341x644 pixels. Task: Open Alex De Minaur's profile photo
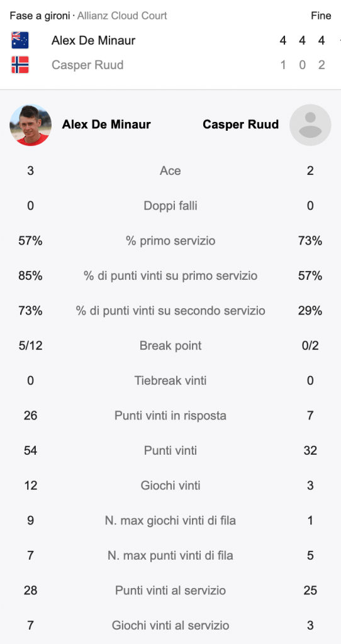[x=30, y=125]
